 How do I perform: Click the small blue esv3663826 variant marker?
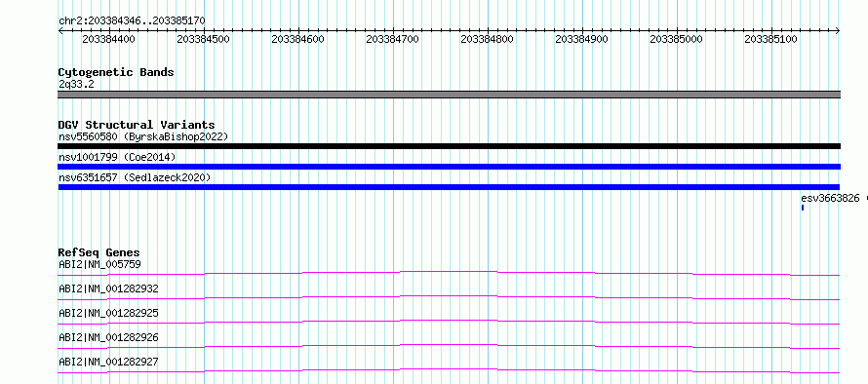(x=802, y=208)
